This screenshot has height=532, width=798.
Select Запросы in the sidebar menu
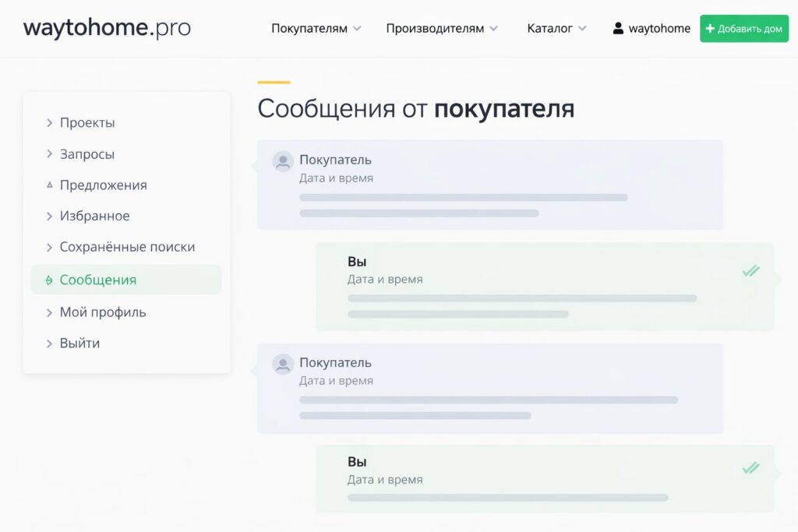click(x=87, y=154)
